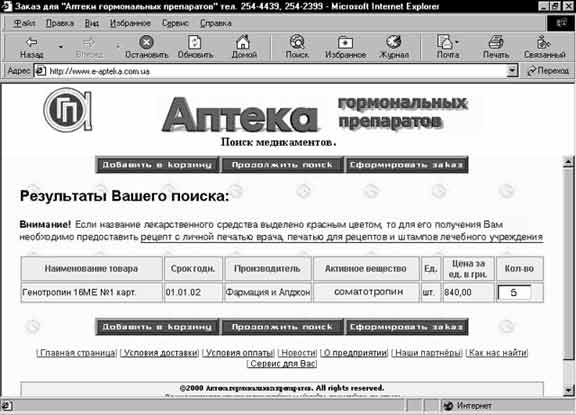Screen dimensions: 576x415
Task: Open Журнал (History) toolbar icon
Action: pos(394,47)
